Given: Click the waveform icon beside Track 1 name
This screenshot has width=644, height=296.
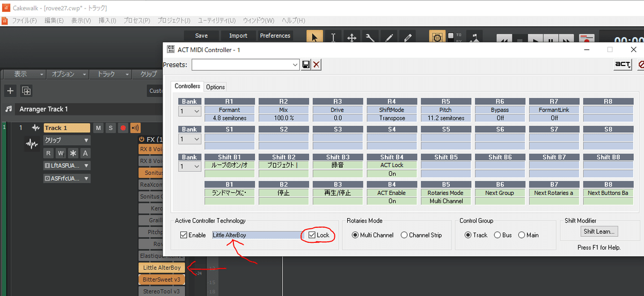Looking at the screenshot, I should 36,128.
